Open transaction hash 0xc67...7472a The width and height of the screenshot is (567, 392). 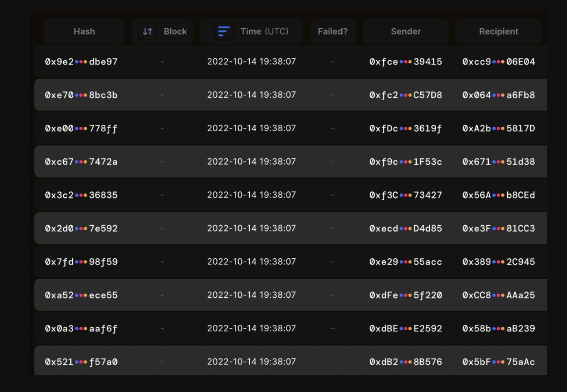click(x=81, y=162)
